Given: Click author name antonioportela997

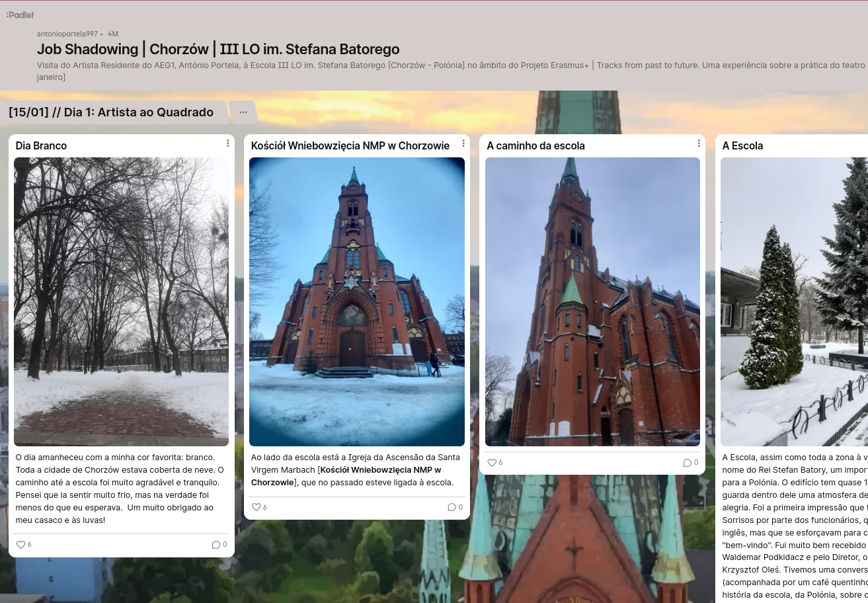Looking at the screenshot, I should [x=67, y=34].
